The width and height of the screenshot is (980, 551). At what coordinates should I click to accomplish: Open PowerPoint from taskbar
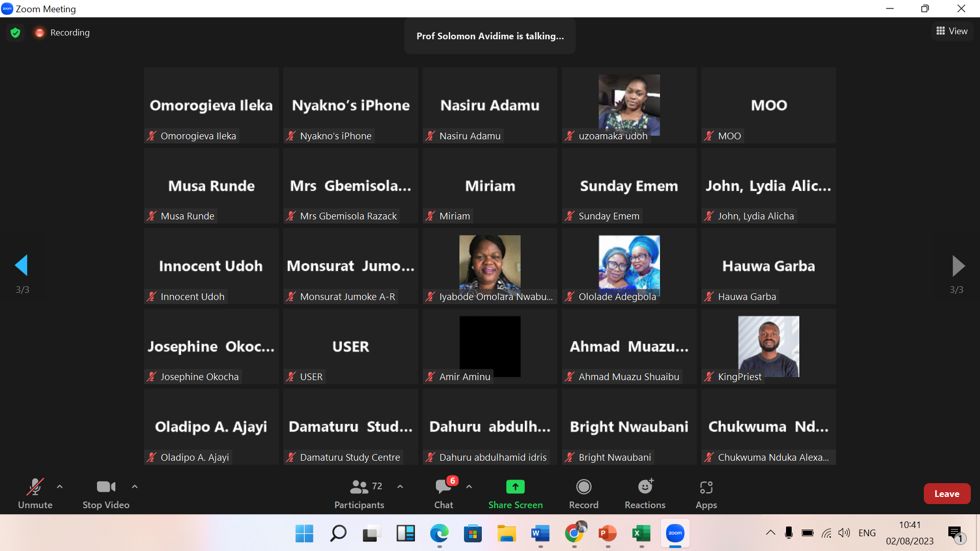(607, 534)
